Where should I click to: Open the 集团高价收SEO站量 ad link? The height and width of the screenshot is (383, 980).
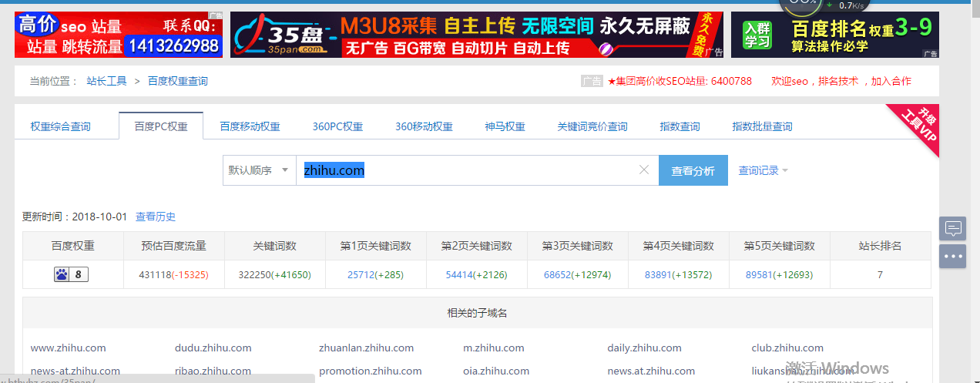coord(680,81)
